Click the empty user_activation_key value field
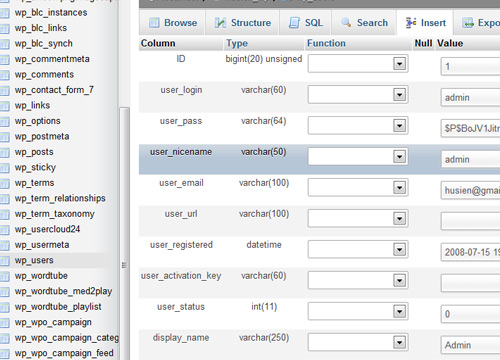The width and height of the screenshot is (500, 360). [470, 283]
